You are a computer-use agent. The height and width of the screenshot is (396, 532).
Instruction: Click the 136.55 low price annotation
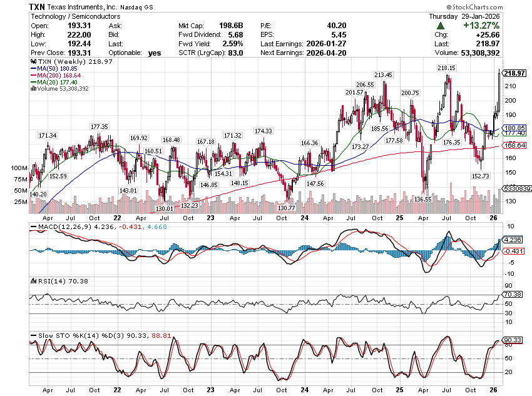tap(423, 199)
